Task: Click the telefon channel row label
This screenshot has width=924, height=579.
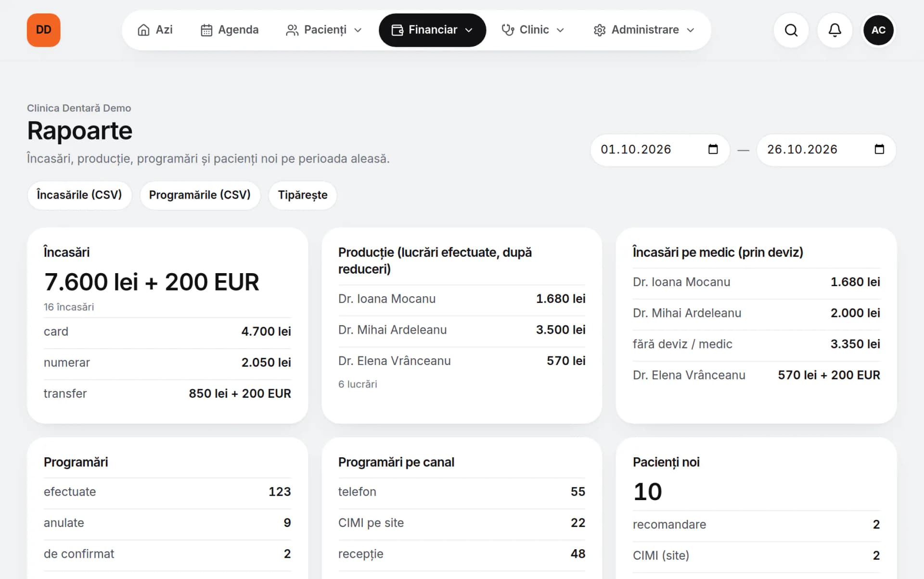Action: (357, 491)
